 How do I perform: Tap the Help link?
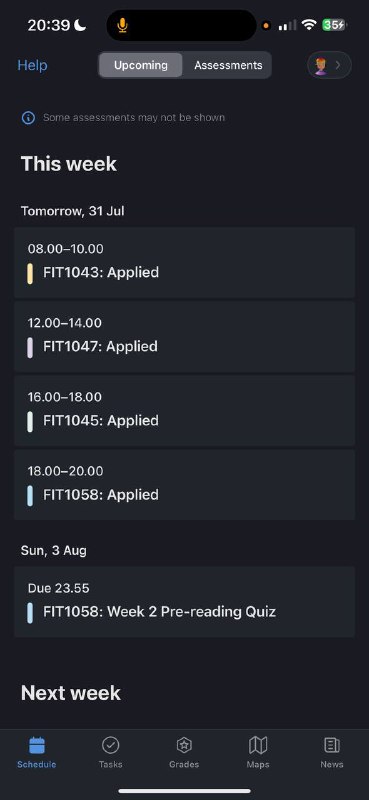click(32, 65)
